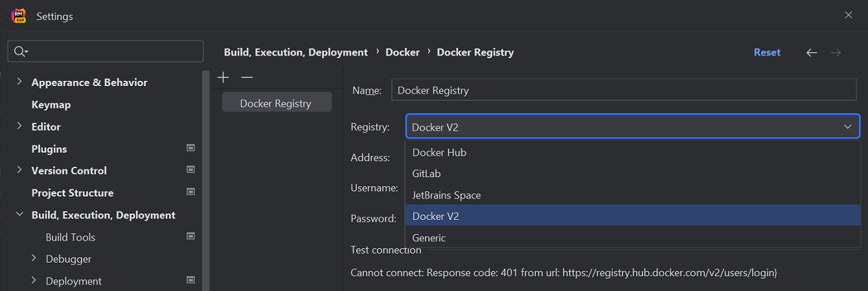Viewport: 868px width, 291px height.
Task: Click the search magnifier icon
Action: (20, 52)
